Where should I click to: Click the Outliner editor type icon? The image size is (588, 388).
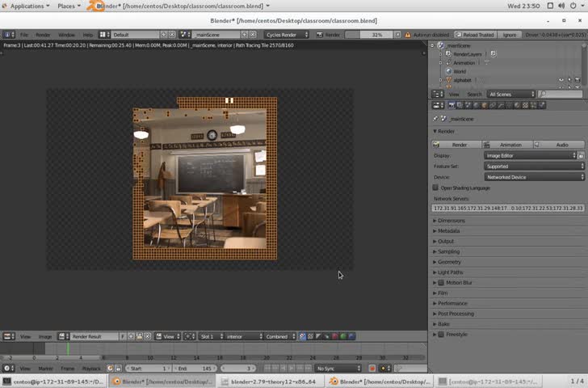(438, 95)
